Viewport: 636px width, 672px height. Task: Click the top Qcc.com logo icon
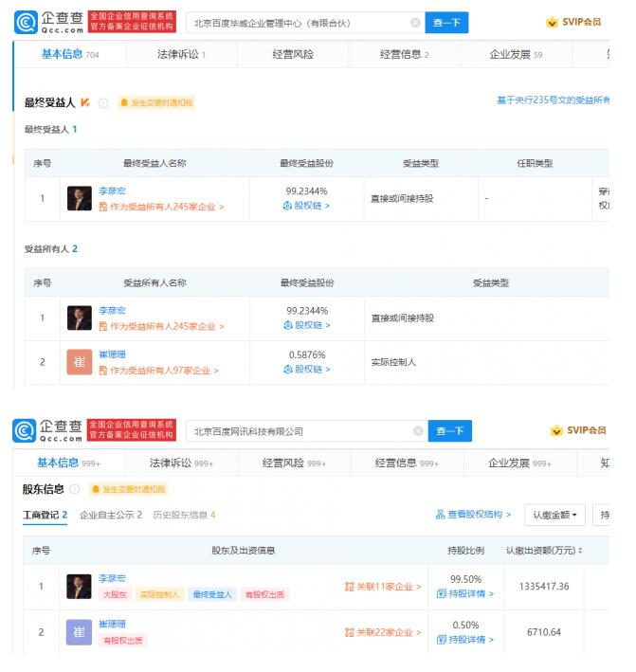pyautogui.click(x=26, y=23)
